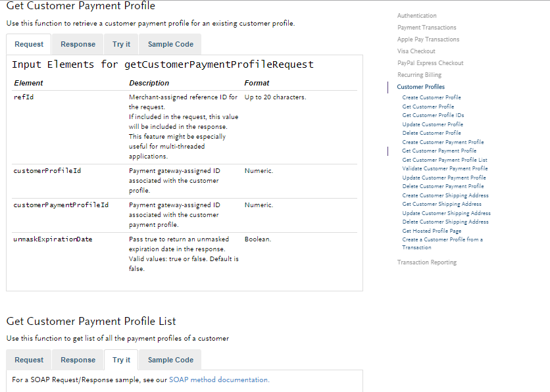
Task: Navigate to Get Hosted Profile Page
Action: pos(432,231)
